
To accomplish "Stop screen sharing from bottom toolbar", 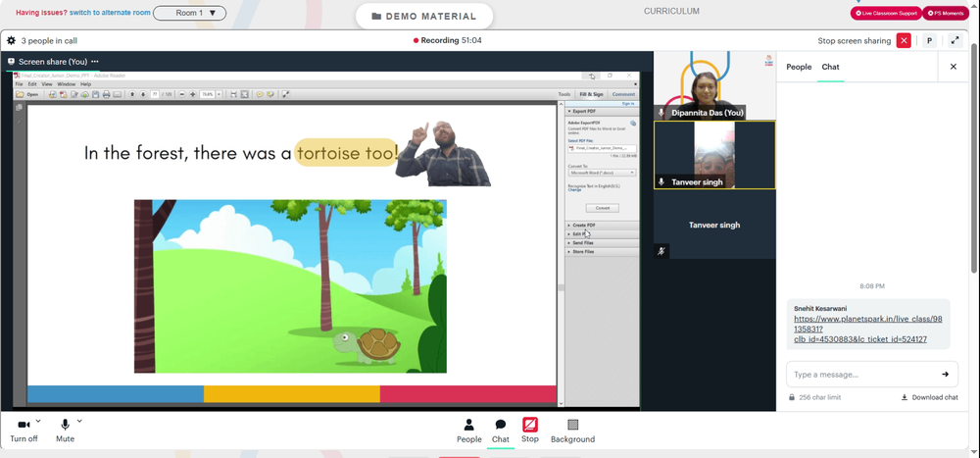I will 530,431.
